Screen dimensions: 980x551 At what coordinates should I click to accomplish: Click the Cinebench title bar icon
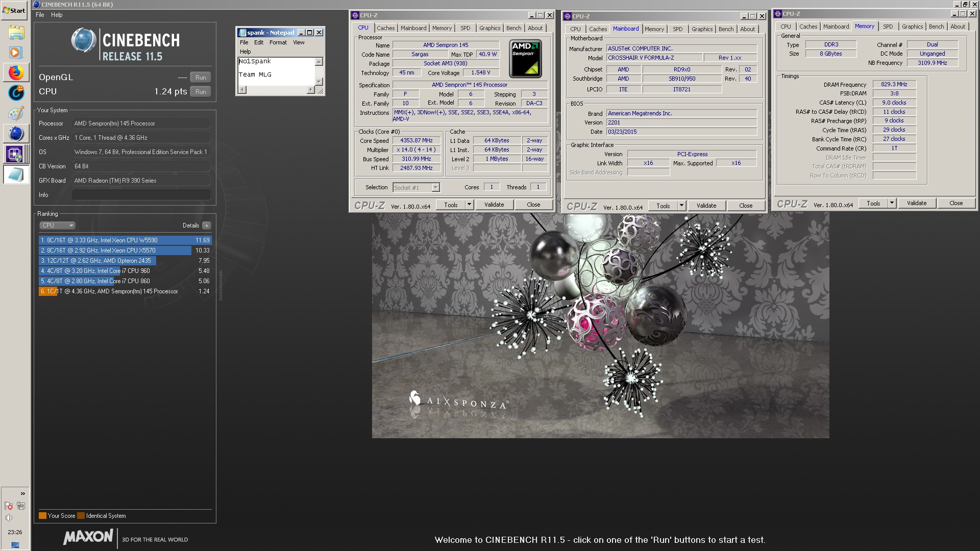pyautogui.click(x=37, y=5)
